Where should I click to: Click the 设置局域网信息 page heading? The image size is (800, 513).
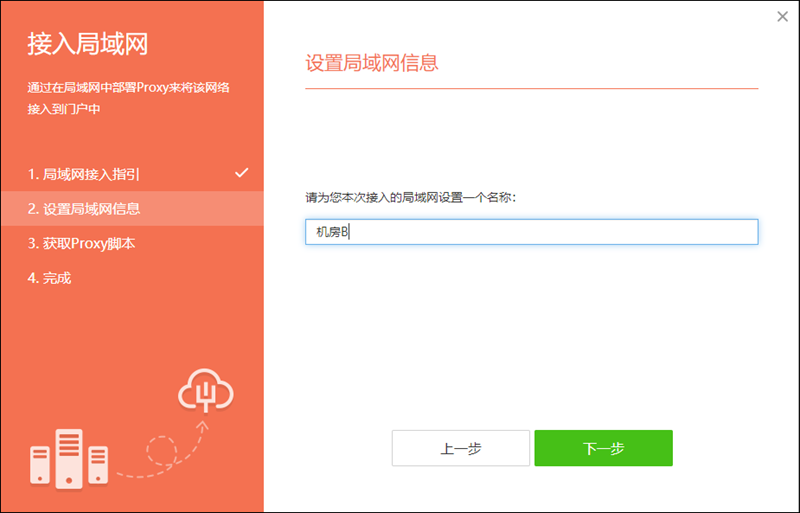coord(371,63)
